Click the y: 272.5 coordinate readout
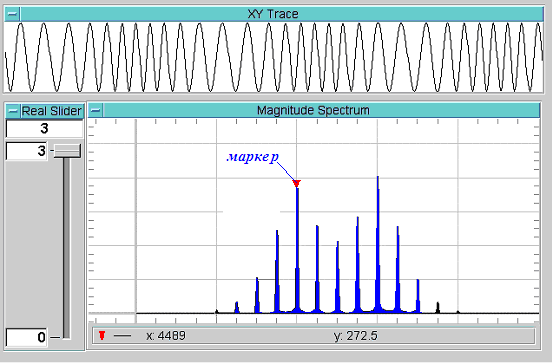 tap(356, 335)
